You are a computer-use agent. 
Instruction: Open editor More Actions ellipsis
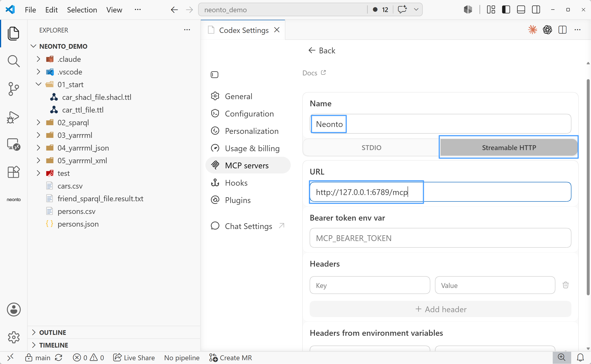(577, 30)
